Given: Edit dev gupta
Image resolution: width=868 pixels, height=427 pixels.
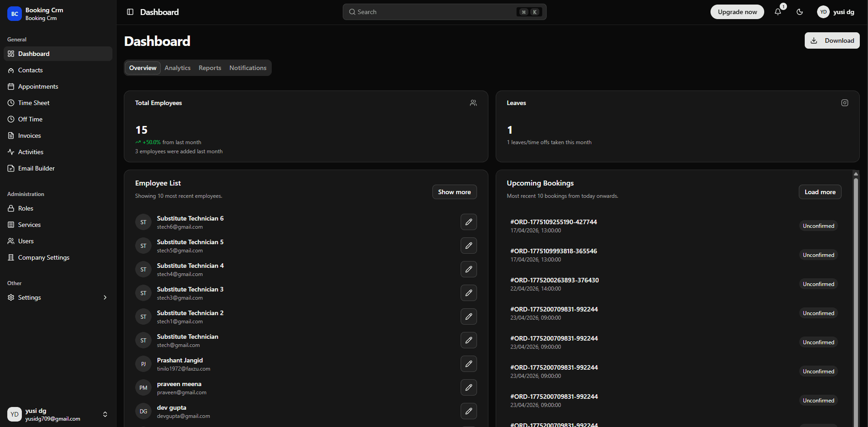Looking at the screenshot, I should click(469, 411).
